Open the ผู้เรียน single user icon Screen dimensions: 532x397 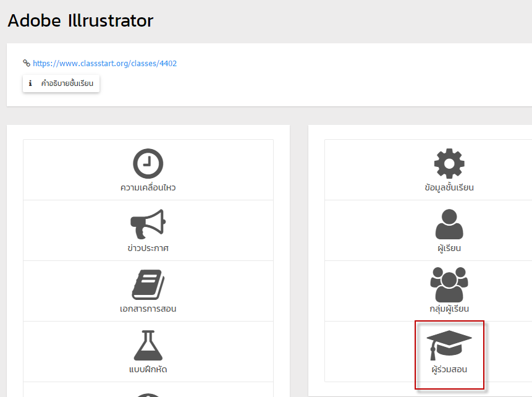(x=449, y=224)
